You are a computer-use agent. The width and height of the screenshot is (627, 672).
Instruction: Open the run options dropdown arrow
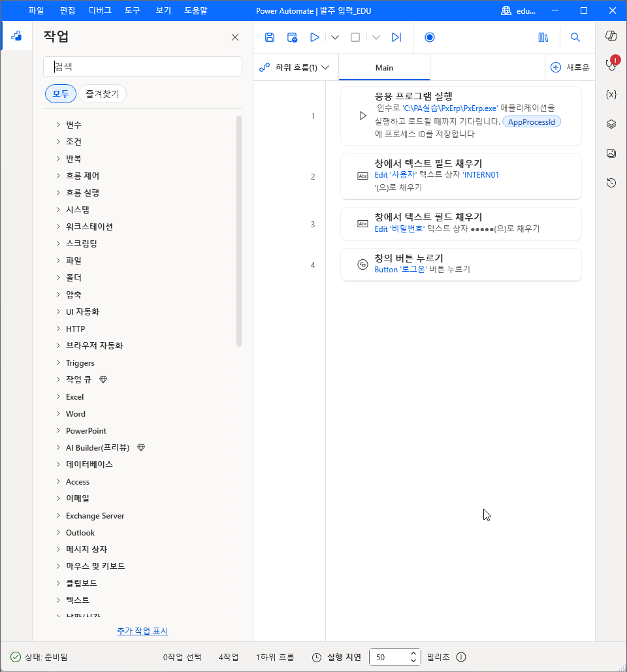tap(335, 37)
